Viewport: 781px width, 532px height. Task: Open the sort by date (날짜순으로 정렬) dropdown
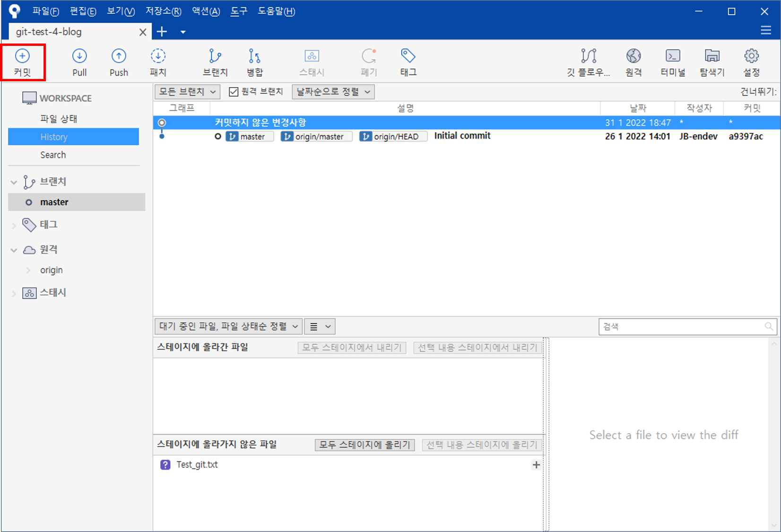point(333,92)
